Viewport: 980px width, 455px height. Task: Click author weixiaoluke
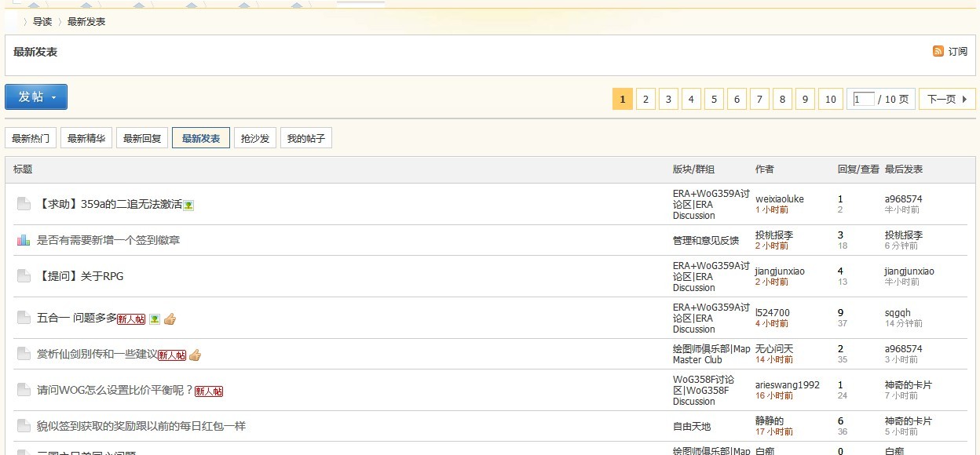[x=780, y=199]
